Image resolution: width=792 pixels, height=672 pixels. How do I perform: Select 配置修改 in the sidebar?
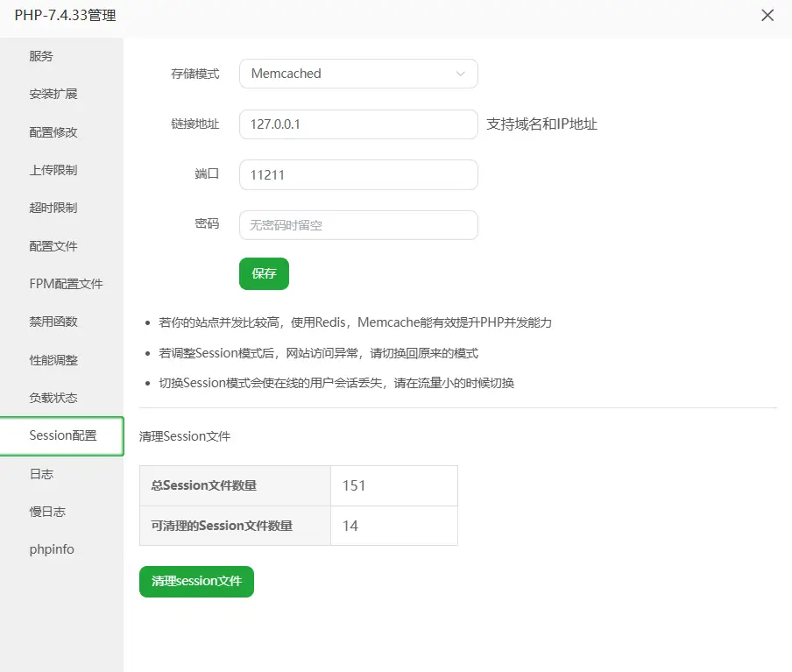tap(53, 131)
